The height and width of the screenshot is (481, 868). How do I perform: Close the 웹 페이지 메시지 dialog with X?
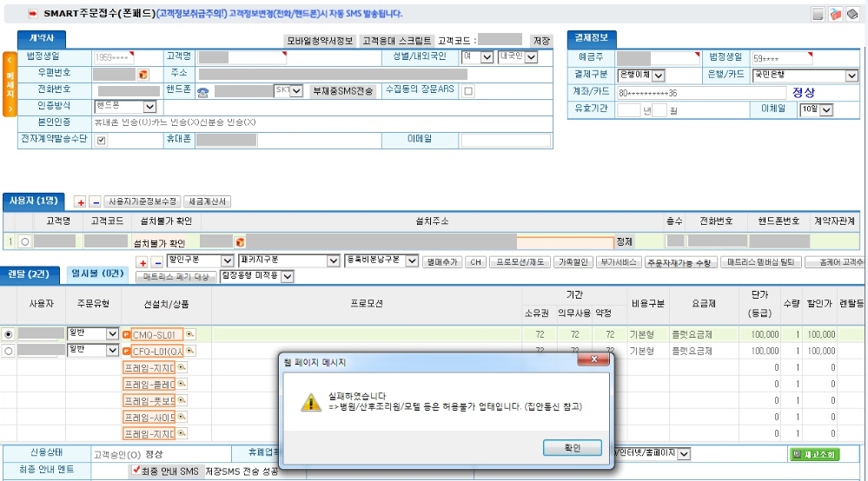(x=593, y=359)
